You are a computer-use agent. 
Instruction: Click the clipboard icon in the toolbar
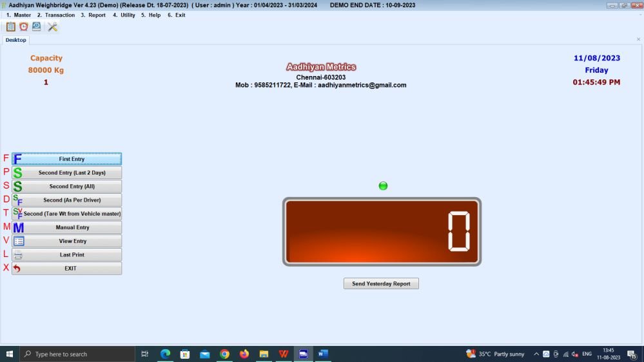tap(10, 27)
